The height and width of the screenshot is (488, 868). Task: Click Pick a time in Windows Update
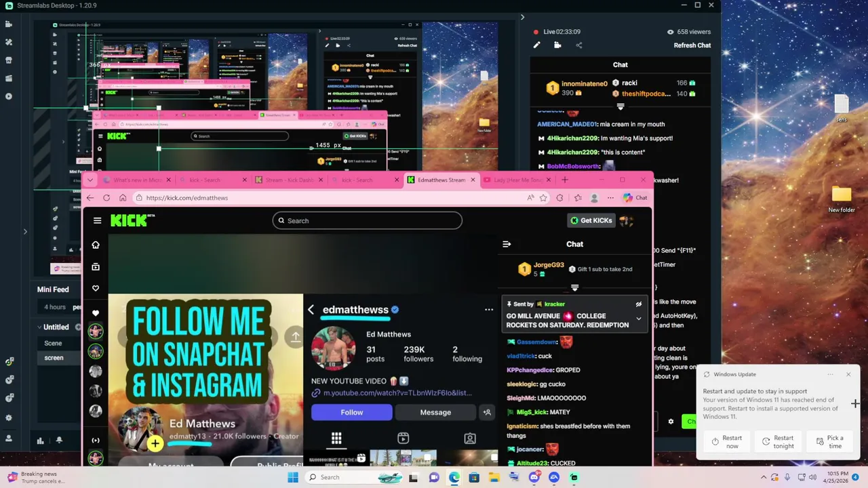click(829, 442)
